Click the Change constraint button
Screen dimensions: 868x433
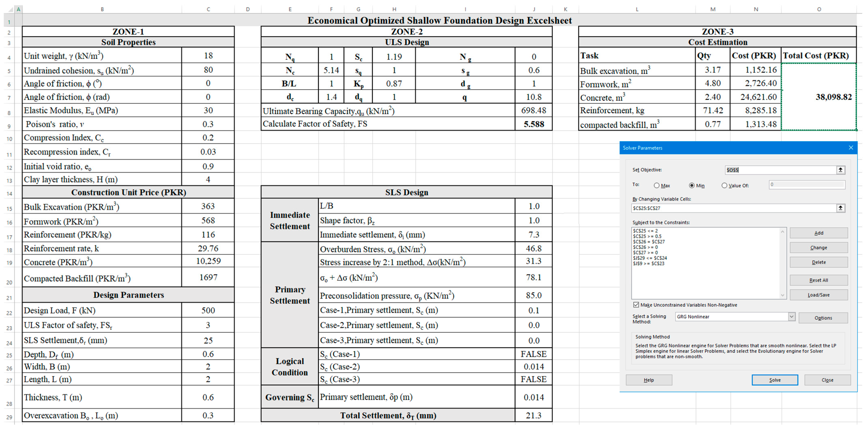click(x=819, y=248)
